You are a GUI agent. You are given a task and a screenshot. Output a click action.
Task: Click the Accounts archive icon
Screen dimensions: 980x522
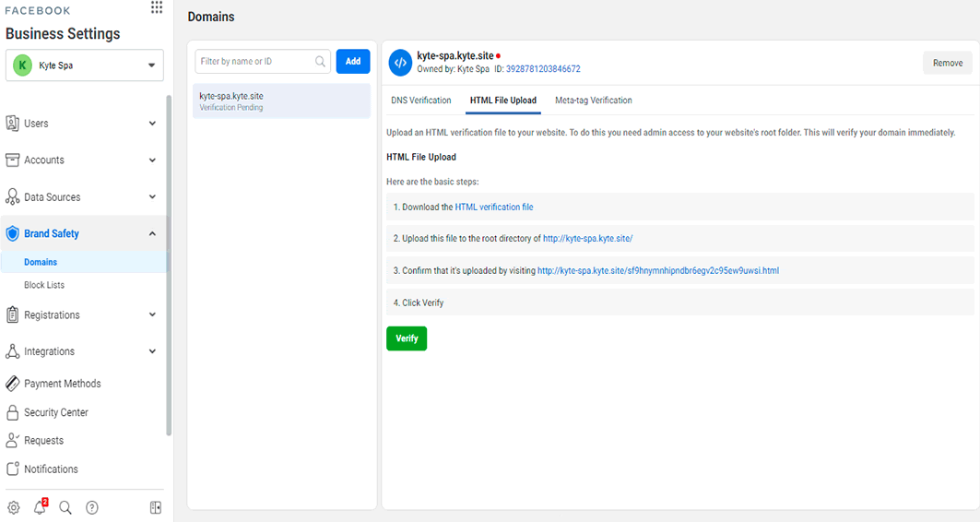[13, 160]
